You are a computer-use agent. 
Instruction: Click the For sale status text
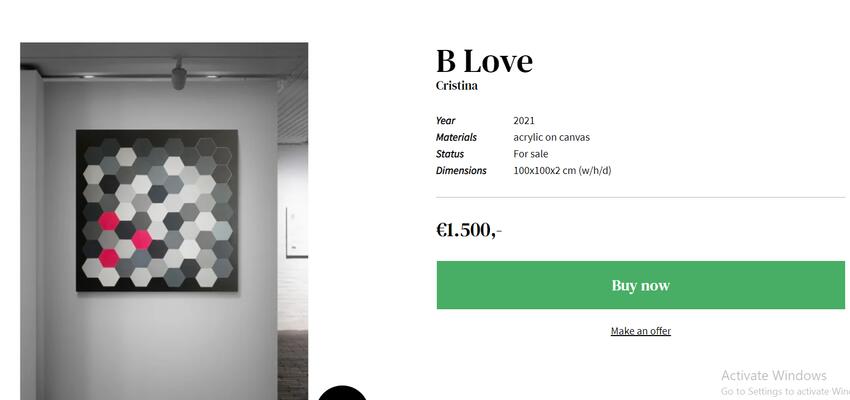[x=531, y=154]
